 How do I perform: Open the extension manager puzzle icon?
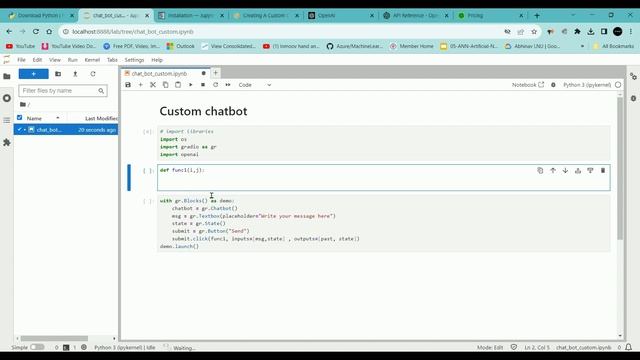(7, 142)
